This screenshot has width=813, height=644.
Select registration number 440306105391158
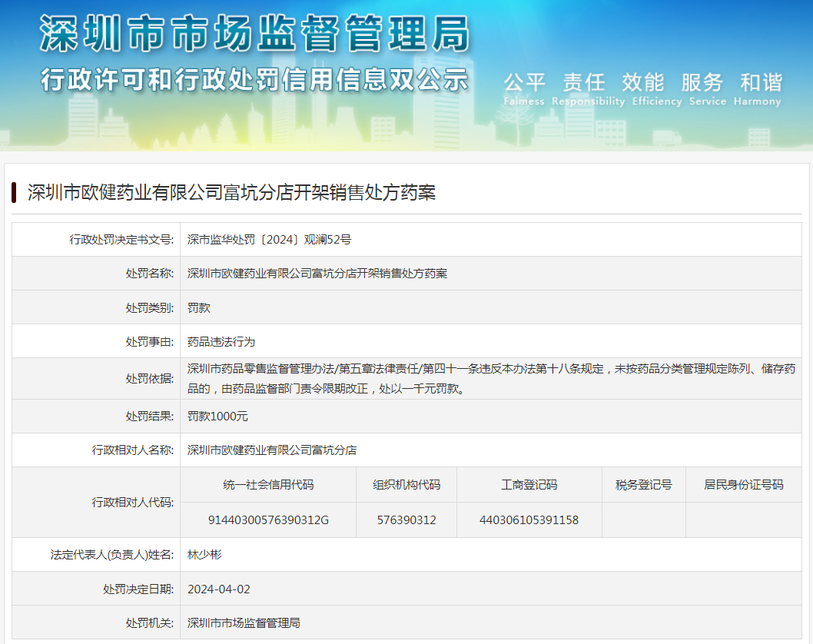(x=529, y=520)
